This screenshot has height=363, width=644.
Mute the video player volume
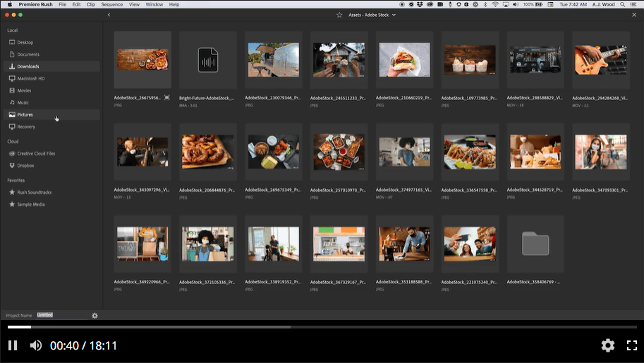coord(35,345)
